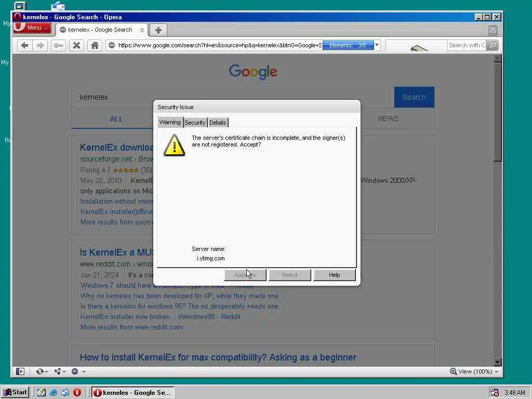Switch to the Details tab in dialog
This screenshot has width=532, height=399.
218,123
